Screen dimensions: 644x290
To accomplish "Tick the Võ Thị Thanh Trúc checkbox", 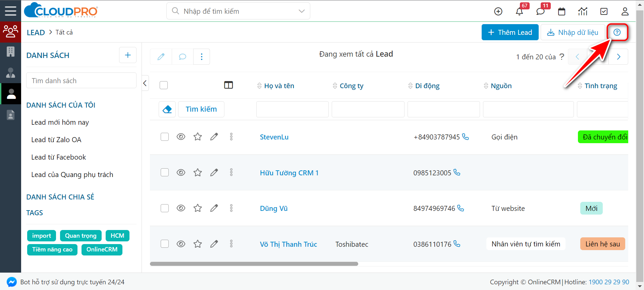I will 165,244.
